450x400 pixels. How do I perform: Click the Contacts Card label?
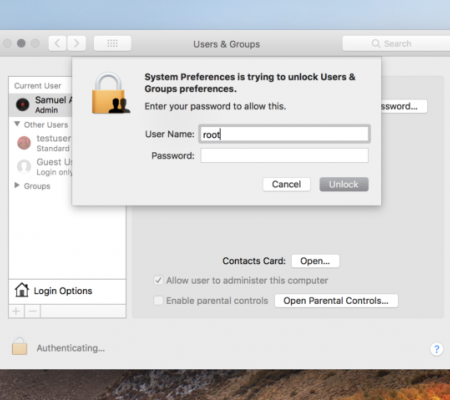pos(254,261)
